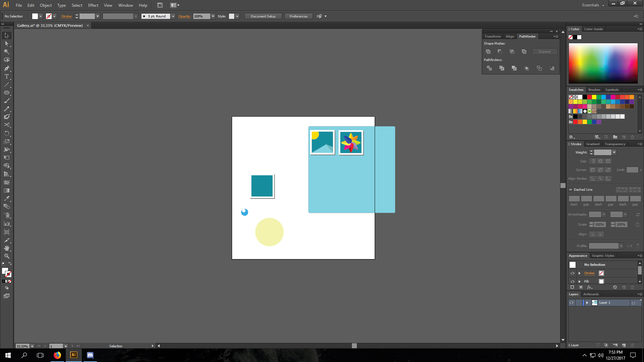Select the Type tool
This screenshot has height=362, width=644.
click(x=6, y=76)
